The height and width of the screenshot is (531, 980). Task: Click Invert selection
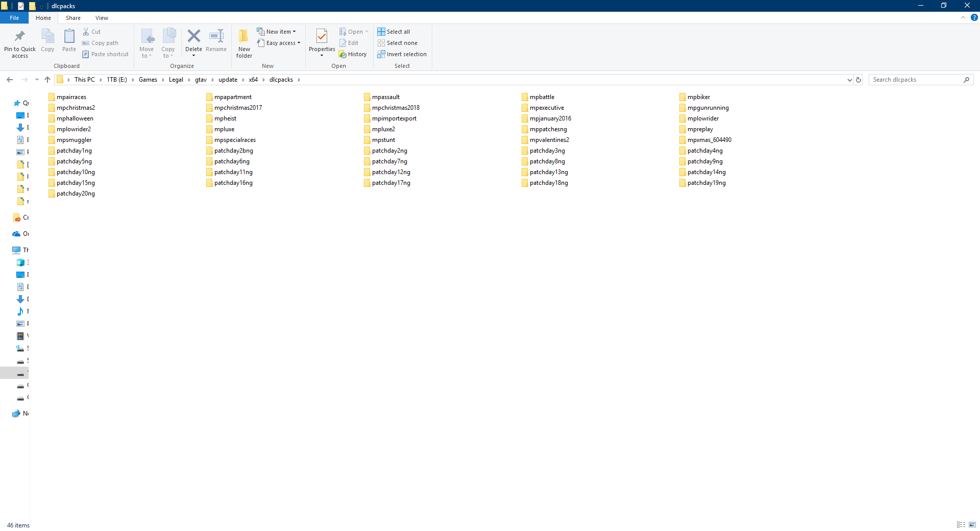pyautogui.click(x=402, y=54)
